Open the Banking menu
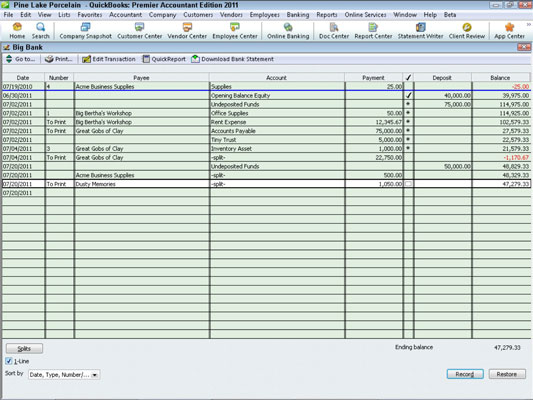This screenshot has height=400, width=533. pyautogui.click(x=298, y=15)
